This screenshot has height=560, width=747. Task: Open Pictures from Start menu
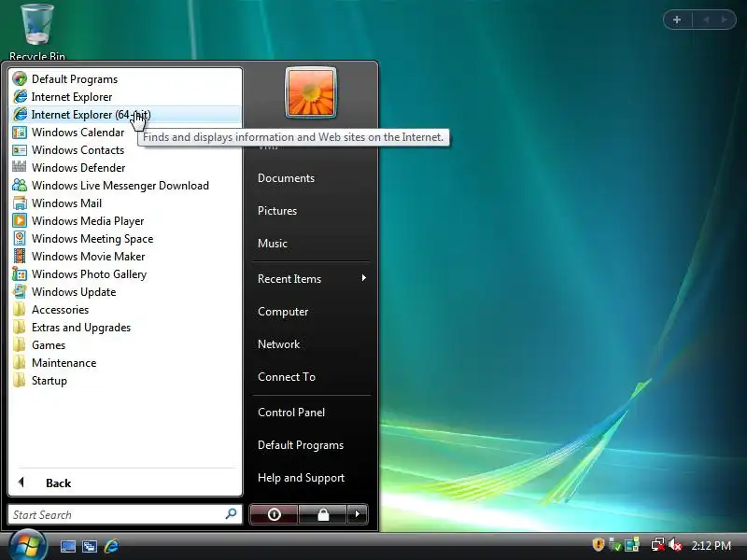click(277, 211)
